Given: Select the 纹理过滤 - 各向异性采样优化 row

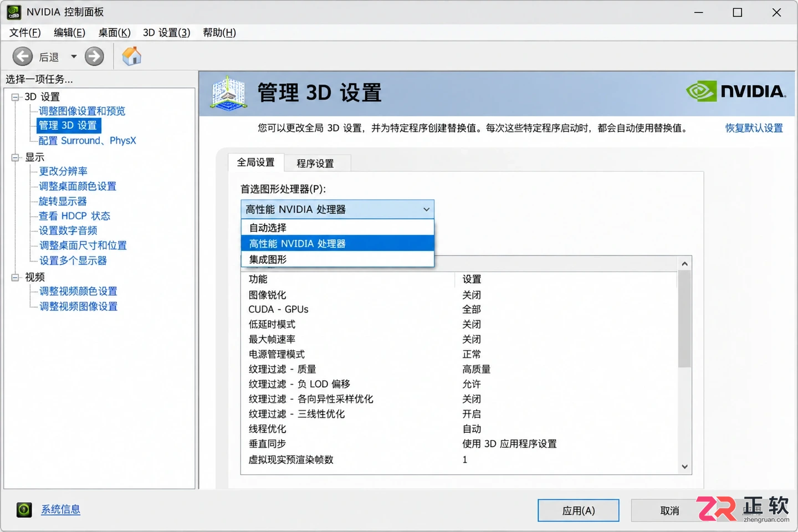Looking at the screenshot, I should click(x=459, y=399).
